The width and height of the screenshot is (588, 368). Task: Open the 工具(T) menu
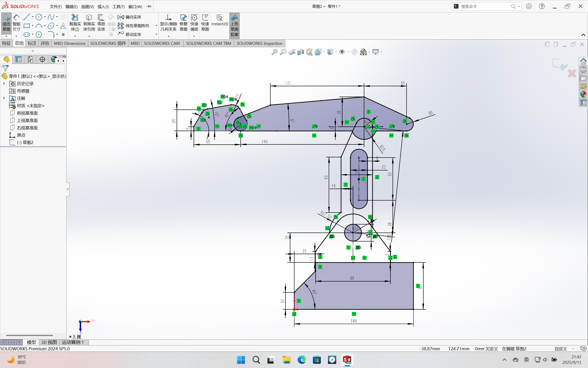pos(119,7)
